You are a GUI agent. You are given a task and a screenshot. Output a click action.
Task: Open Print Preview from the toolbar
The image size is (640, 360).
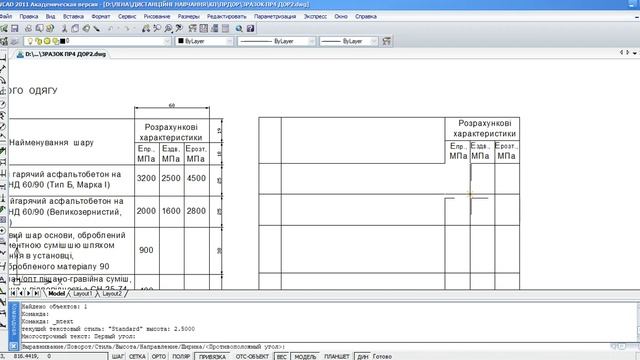40,29
